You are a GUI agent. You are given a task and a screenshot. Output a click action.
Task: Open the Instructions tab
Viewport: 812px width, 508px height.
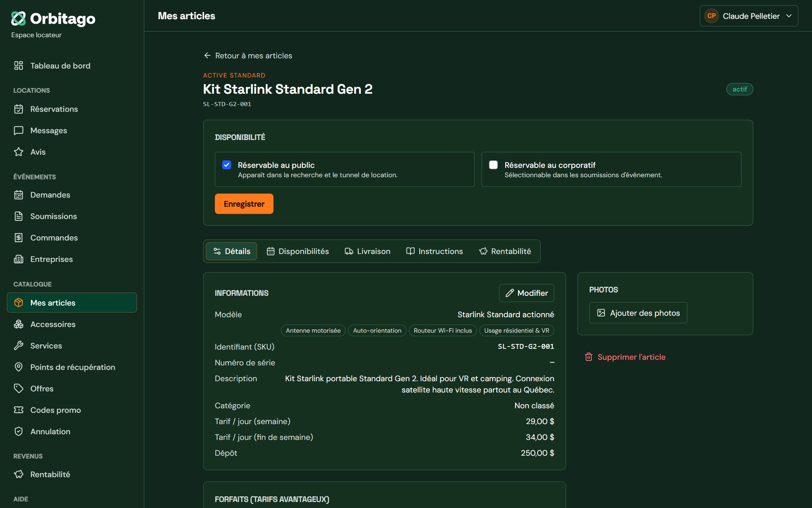(435, 251)
